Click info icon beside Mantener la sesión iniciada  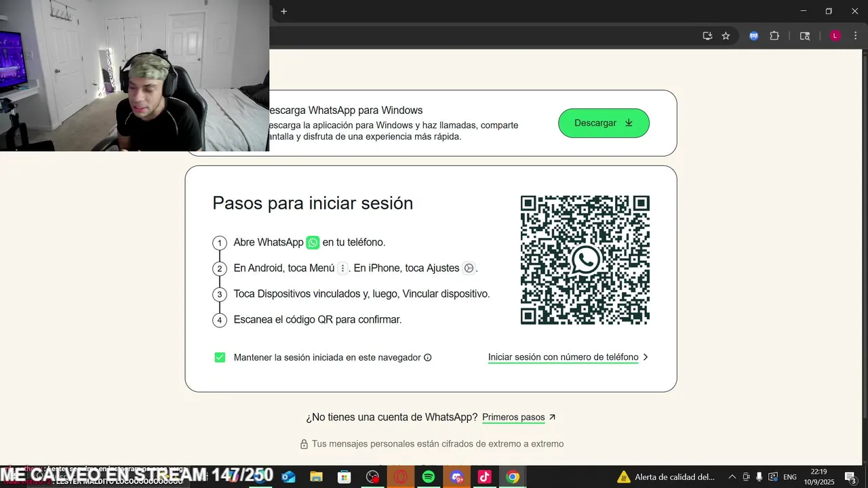(427, 358)
